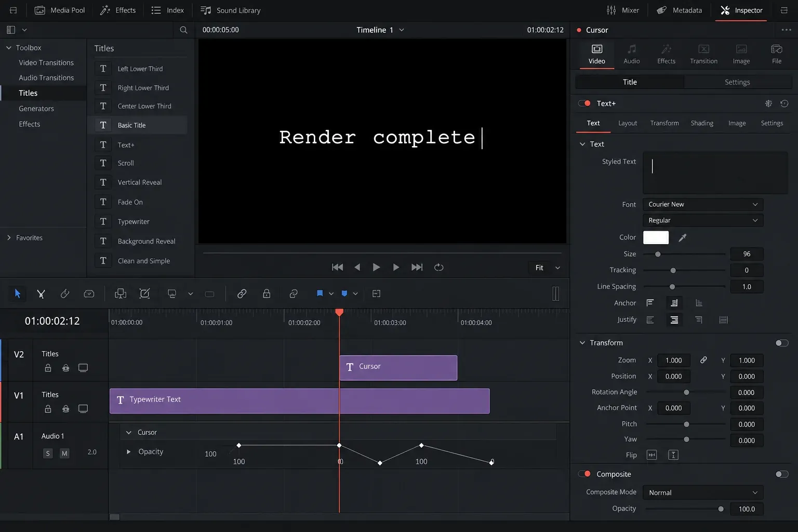Click the white Color swatch
This screenshot has width=798, height=532.
tap(656, 237)
